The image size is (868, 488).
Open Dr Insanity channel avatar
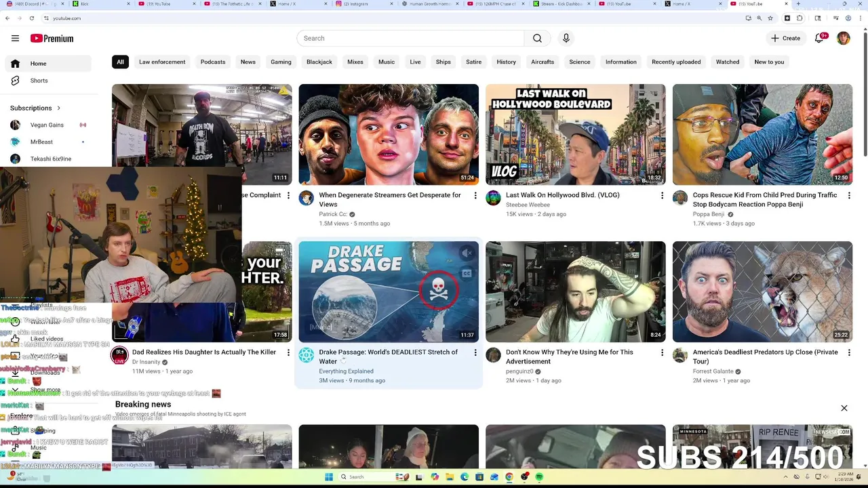click(120, 355)
